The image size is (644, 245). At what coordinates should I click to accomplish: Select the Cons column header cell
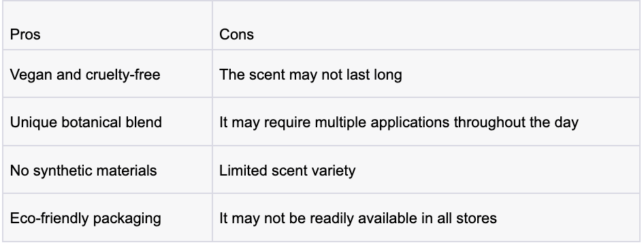point(426,25)
